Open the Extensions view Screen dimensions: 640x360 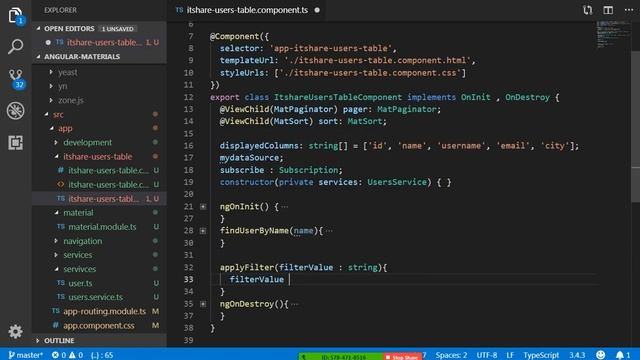coord(16,142)
